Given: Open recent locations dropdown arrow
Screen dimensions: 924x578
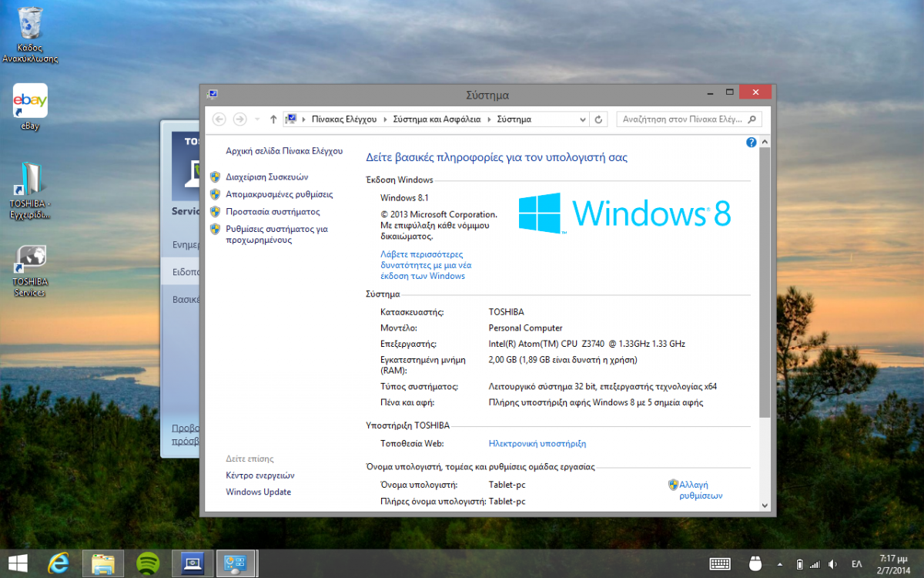Looking at the screenshot, I should tap(257, 119).
